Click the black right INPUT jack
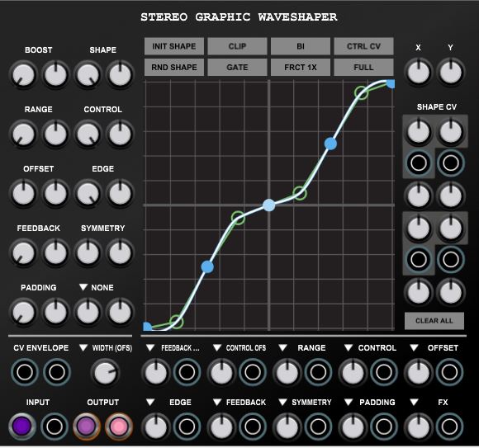This screenshot has height=448, width=479. click(55, 426)
